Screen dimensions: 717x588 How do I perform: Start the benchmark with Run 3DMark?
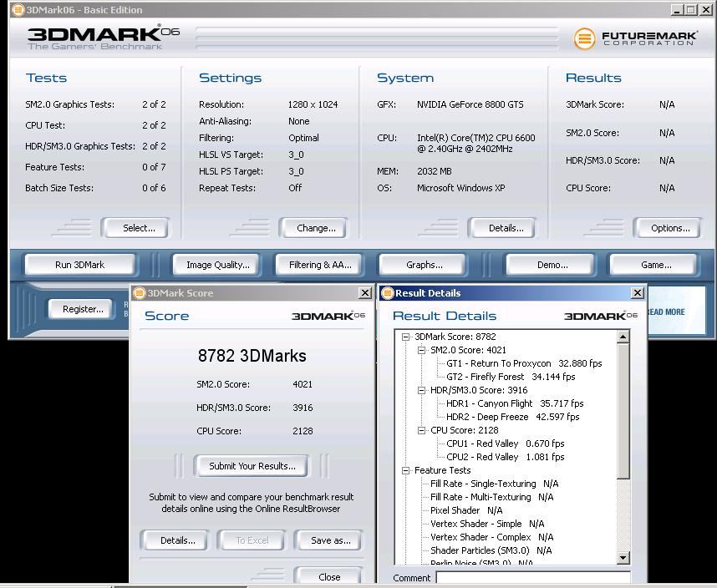[x=80, y=265]
